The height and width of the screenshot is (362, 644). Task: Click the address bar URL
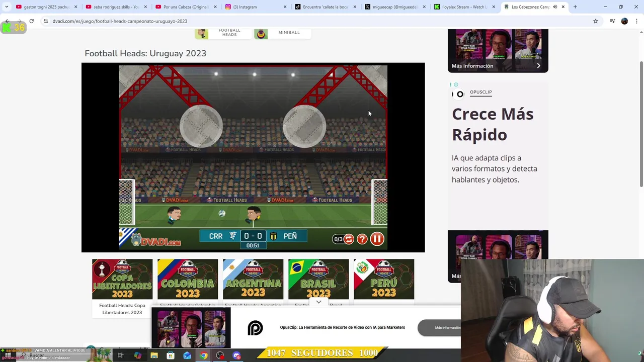120,21
